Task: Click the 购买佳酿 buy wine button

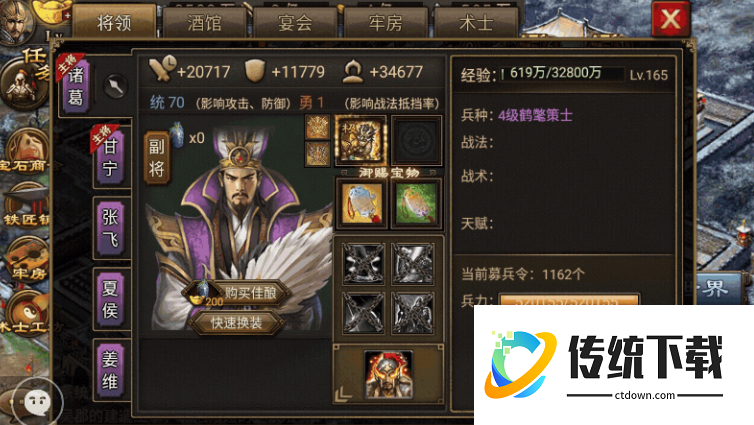Action: tap(237, 292)
